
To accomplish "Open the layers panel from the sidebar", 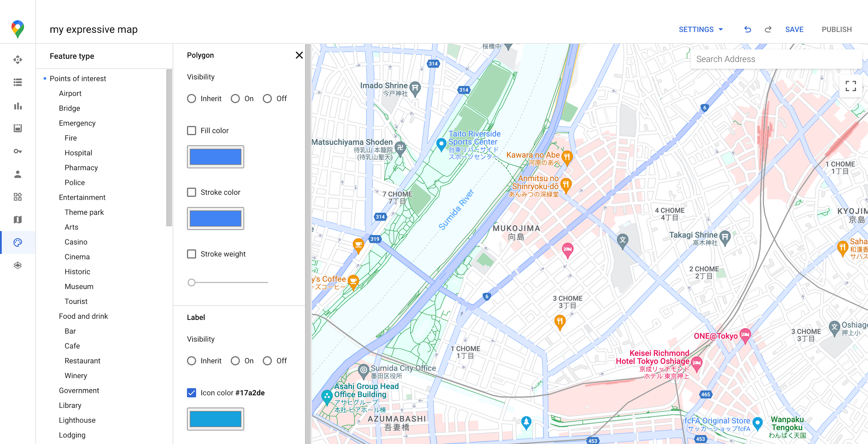I will pyautogui.click(x=17, y=265).
